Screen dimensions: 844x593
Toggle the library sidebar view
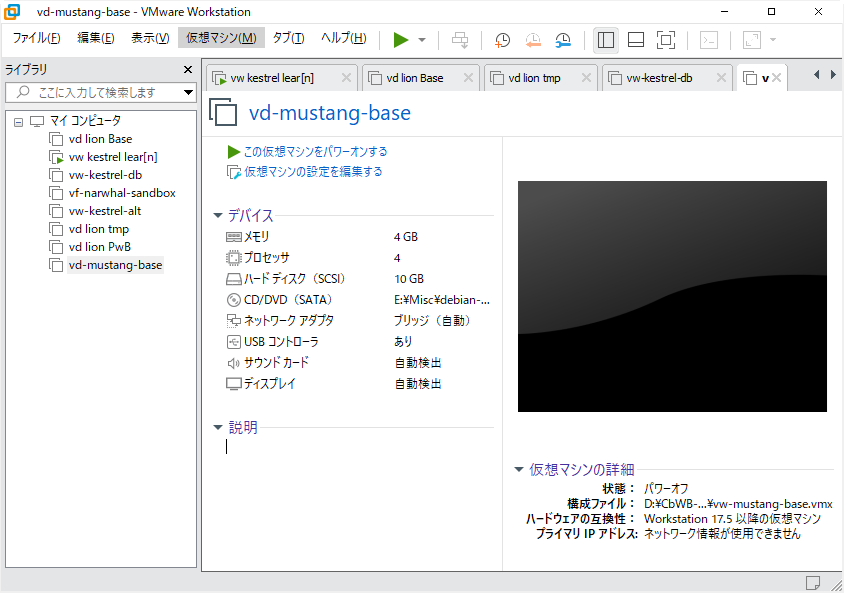point(605,40)
